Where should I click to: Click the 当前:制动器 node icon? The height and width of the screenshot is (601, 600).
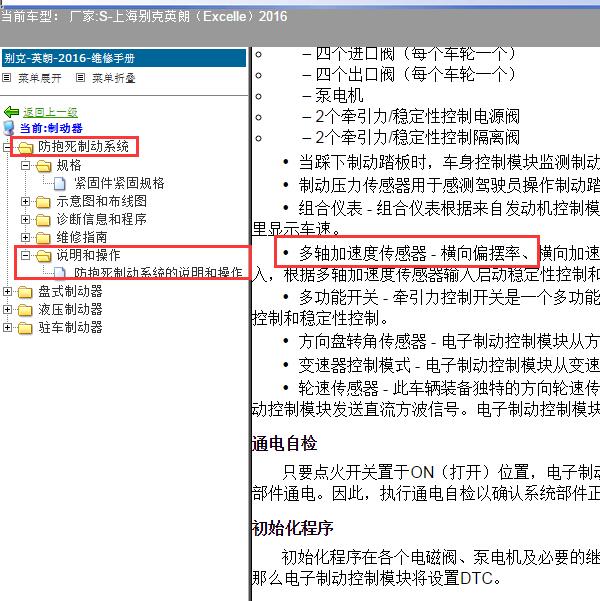click(9, 128)
